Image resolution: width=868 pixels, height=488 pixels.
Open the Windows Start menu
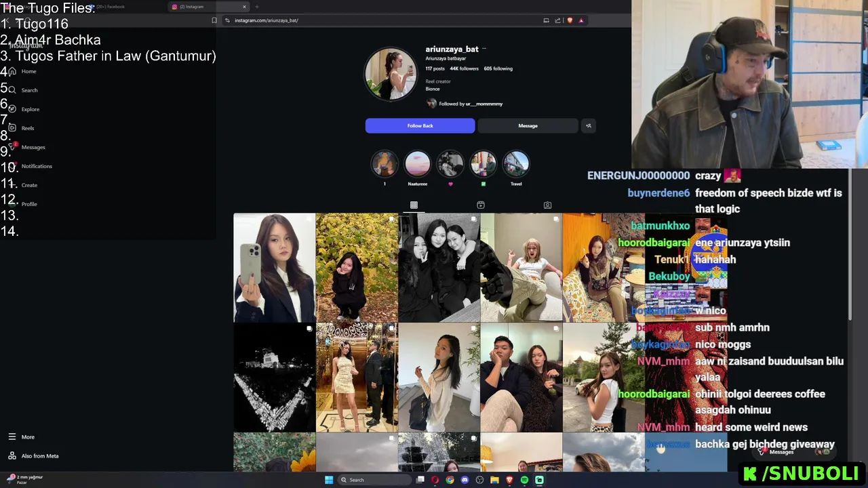[329, 480]
